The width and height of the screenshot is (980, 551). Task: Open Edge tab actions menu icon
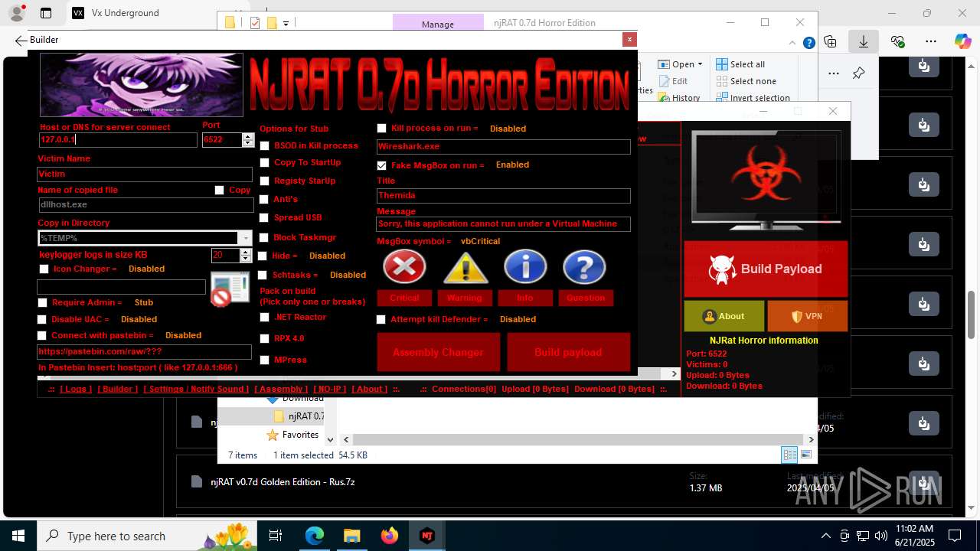click(x=46, y=13)
